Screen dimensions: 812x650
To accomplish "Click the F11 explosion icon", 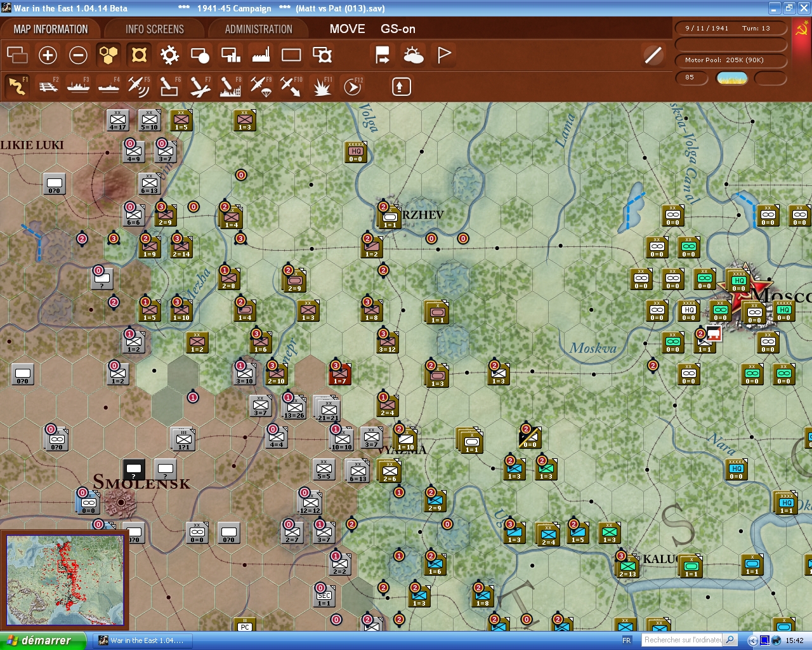I will [322, 86].
